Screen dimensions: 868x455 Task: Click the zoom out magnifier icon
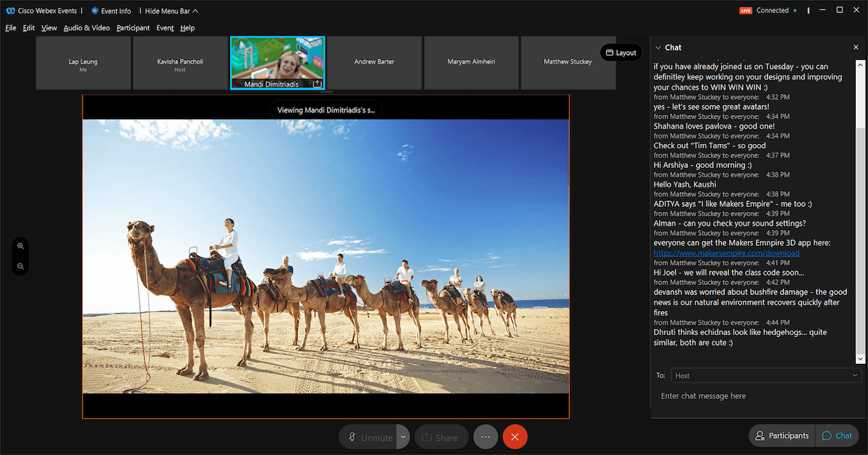click(20, 266)
